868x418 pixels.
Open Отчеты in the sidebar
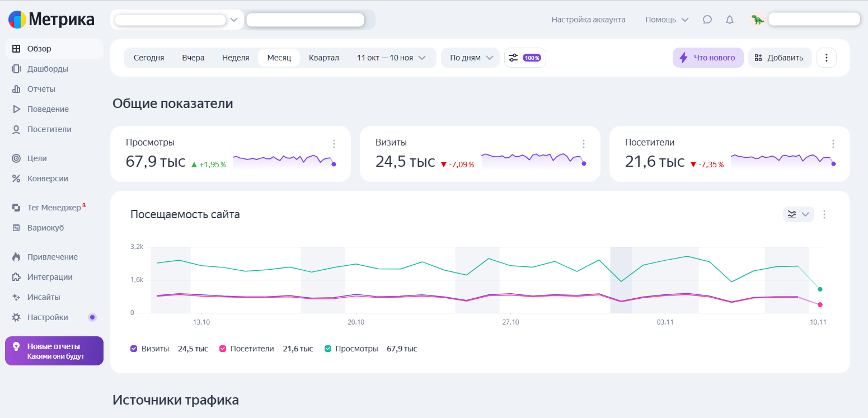pos(41,89)
